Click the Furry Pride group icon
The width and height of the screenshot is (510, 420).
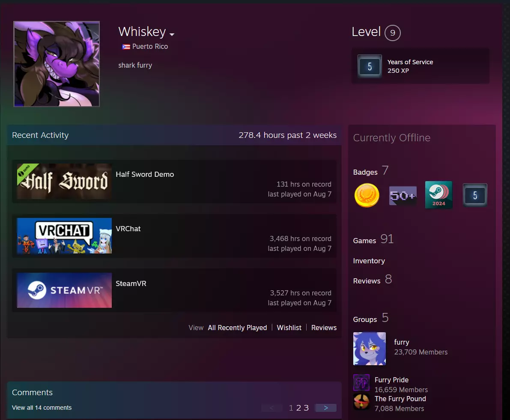click(361, 383)
